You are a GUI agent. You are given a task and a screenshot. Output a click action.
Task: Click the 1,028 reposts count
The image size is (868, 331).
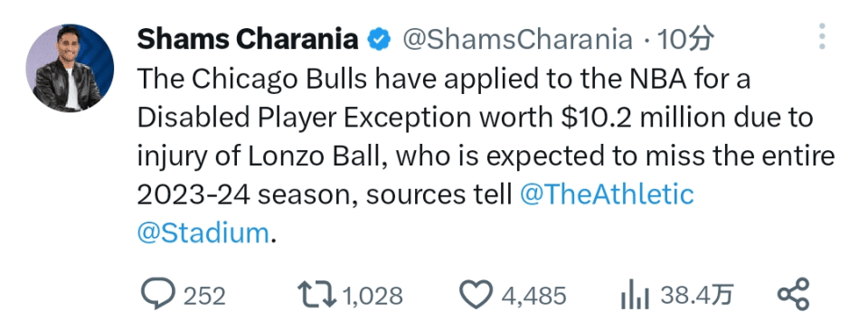(373, 296)
